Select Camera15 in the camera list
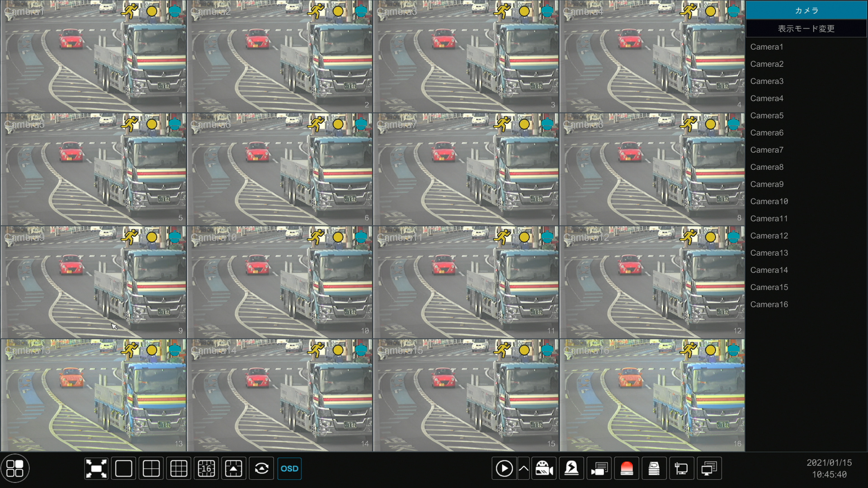This screenshot has height=488, width=868. pyautogui.click(x=807, y=287)
